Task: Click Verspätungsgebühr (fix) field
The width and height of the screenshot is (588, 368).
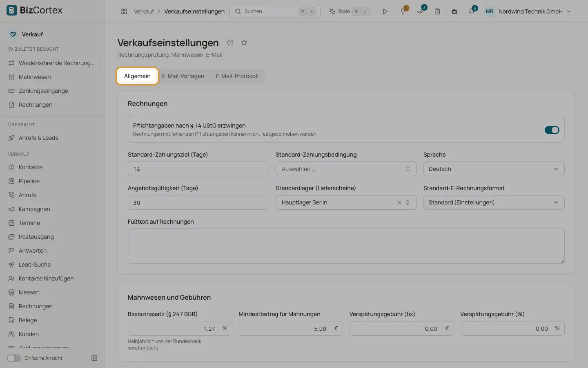Action: (401, 328)
